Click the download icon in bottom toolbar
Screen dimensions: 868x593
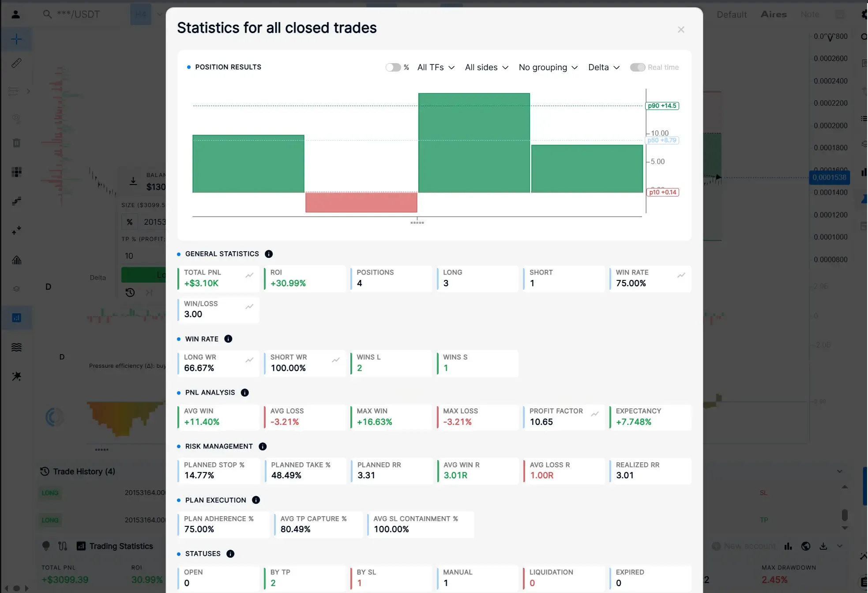click(823, 546)
